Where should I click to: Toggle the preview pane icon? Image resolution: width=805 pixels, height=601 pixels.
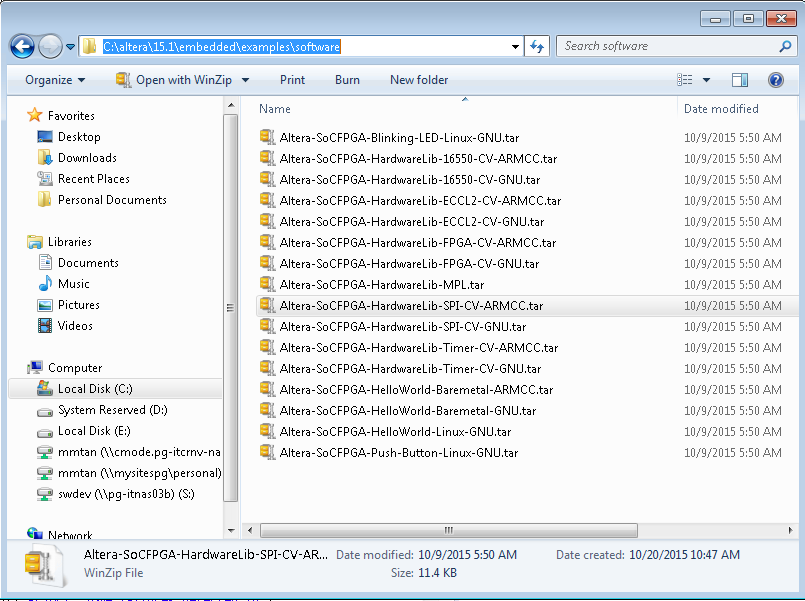740,80
